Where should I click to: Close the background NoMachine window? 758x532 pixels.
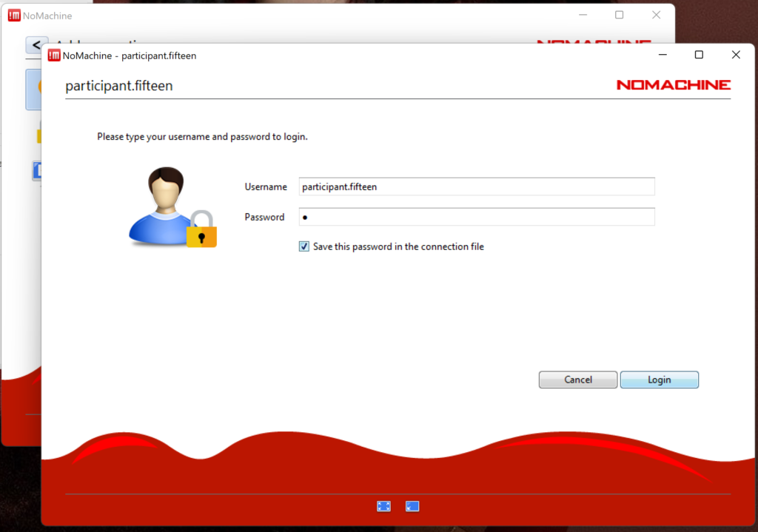(656, 15)
